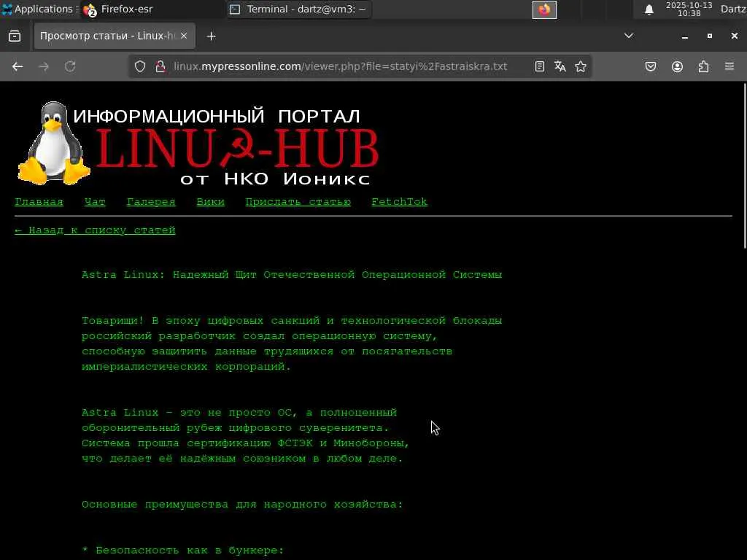The width and height of the screenshot is (747, 560).
Task: Click the Tux penguin logo image
Action: point(53,143)
